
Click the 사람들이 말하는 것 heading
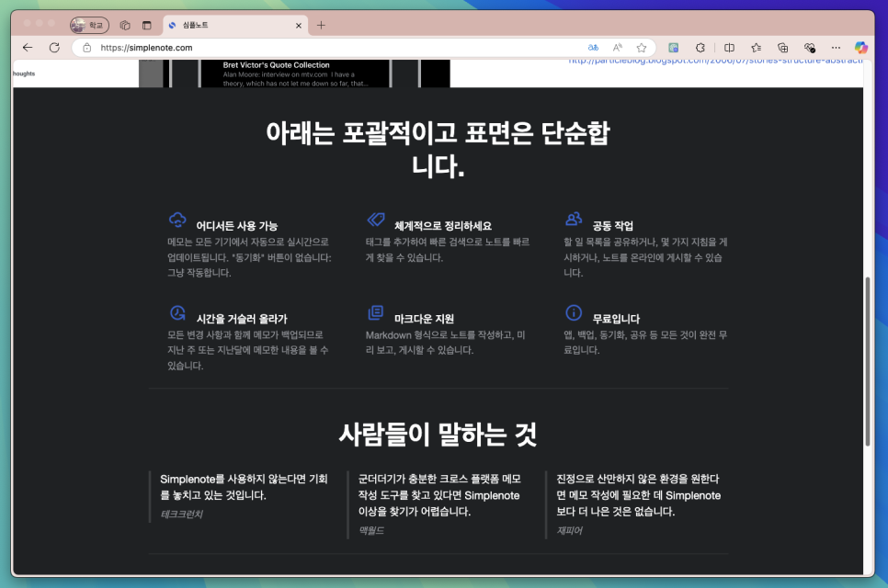tap(438, 434)
